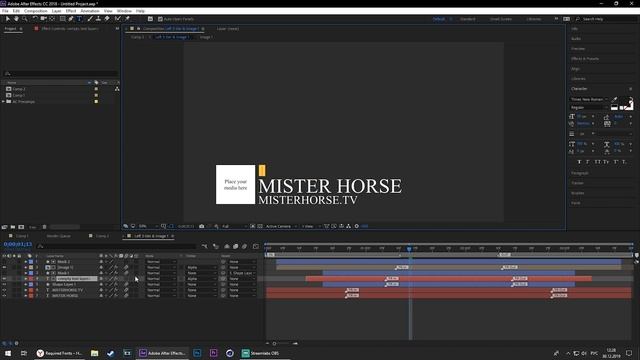Expand the Align panel
The width and height of the screenshot is (640, 360).
[575, 69]
